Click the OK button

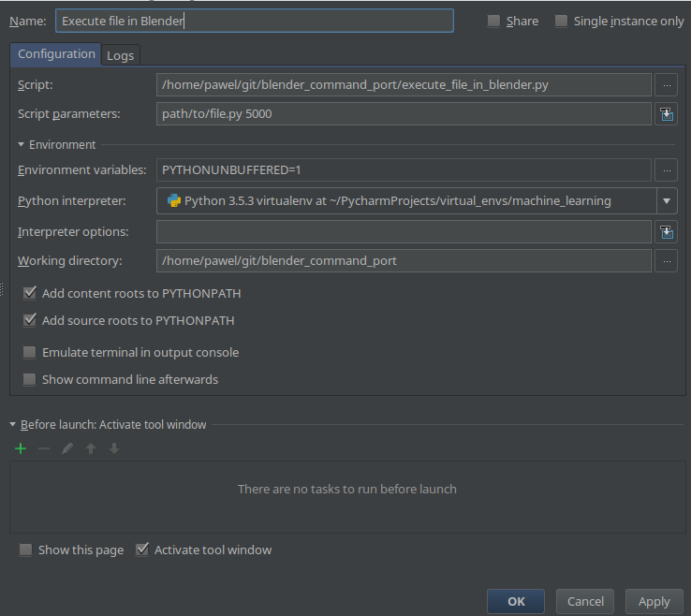pyautogui.click(x=516, y=601)
